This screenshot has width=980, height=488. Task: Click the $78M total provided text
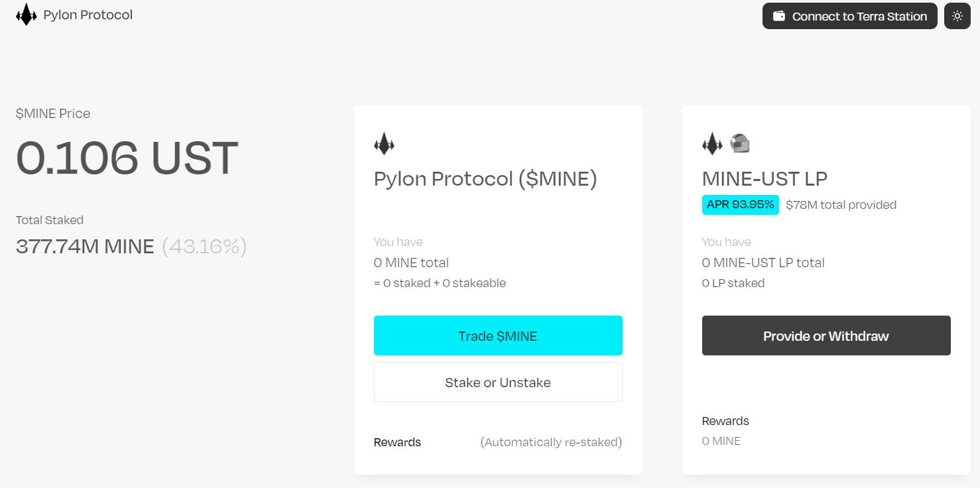point(841,205)
